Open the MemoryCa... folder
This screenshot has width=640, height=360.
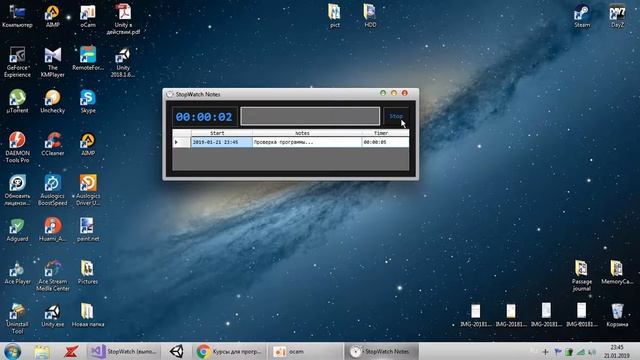pos(617,273)
